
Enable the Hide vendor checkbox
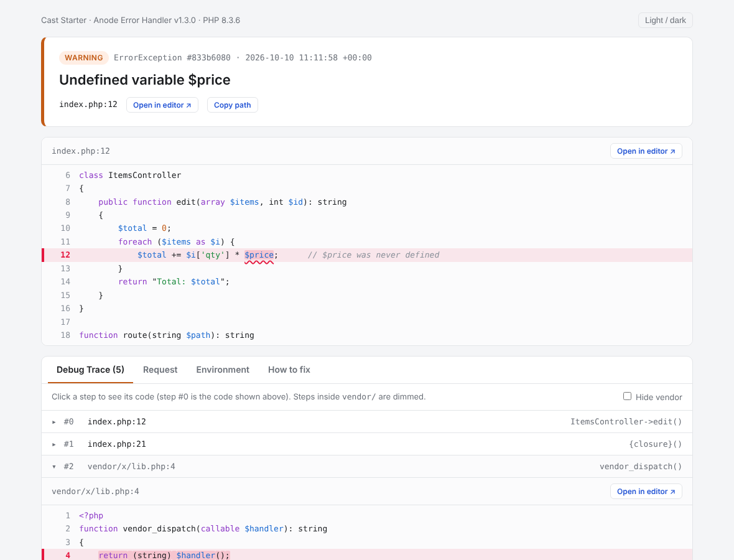[x=627, y=396]
